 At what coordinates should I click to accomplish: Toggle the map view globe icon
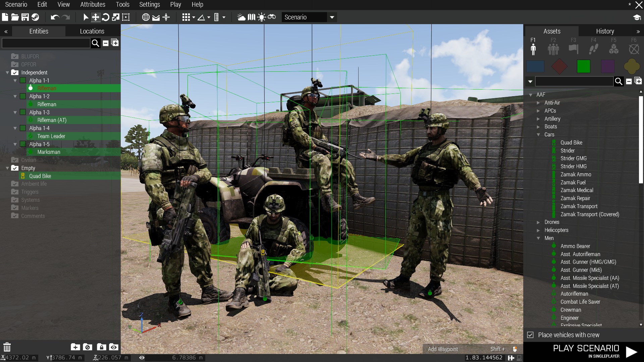coord(146,17)
